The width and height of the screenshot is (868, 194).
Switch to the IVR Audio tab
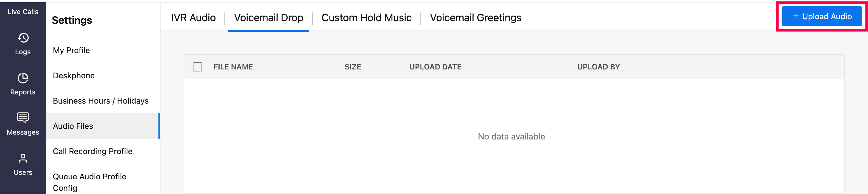tap(193, 18)
